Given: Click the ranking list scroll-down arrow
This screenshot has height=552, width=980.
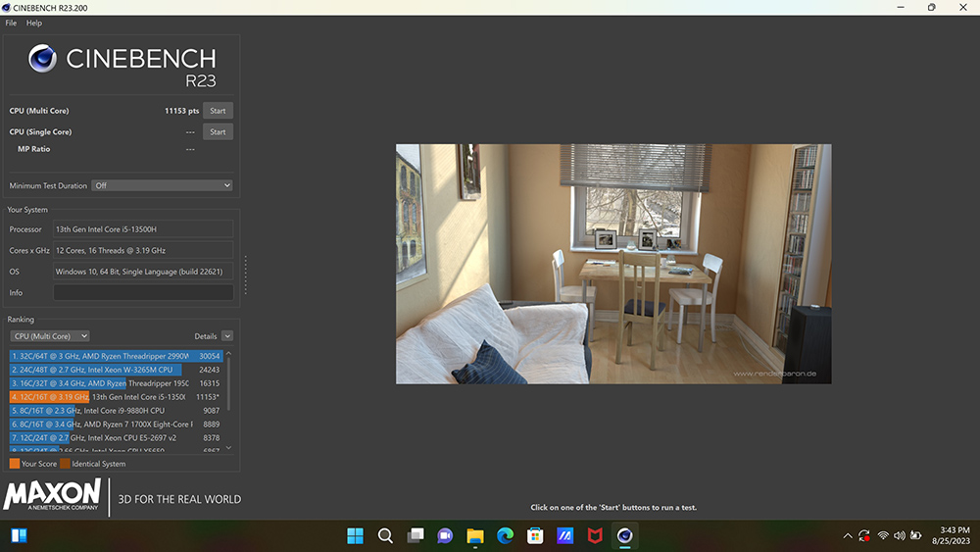Looking at the screenshot, I should pyautogui.click(x=228, y=448).
